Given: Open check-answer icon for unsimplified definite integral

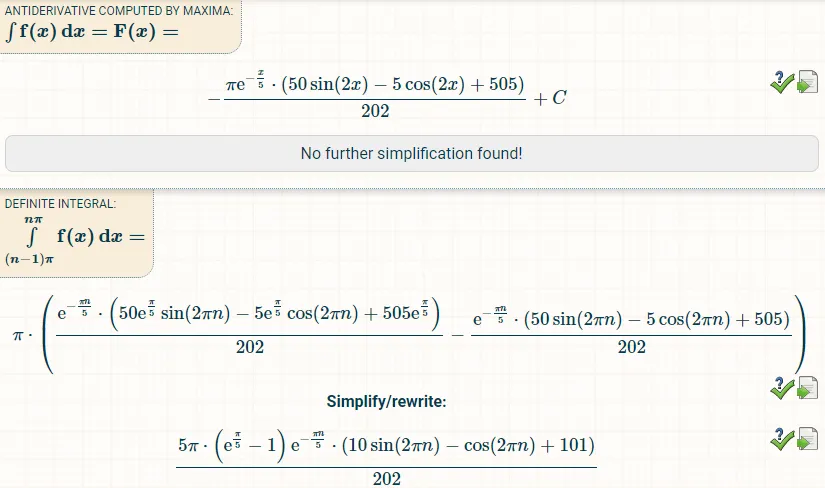Looking at the screenshot, I should click(x=782, y=389).
